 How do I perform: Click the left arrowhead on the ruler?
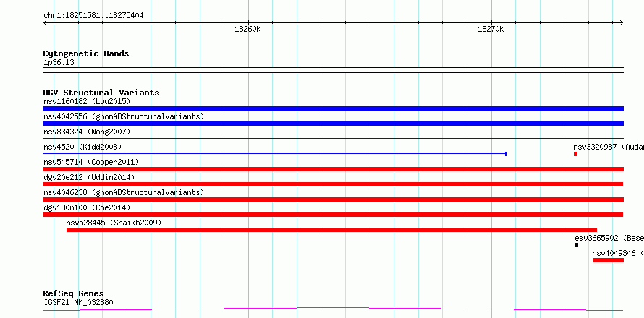pos(45,23)
